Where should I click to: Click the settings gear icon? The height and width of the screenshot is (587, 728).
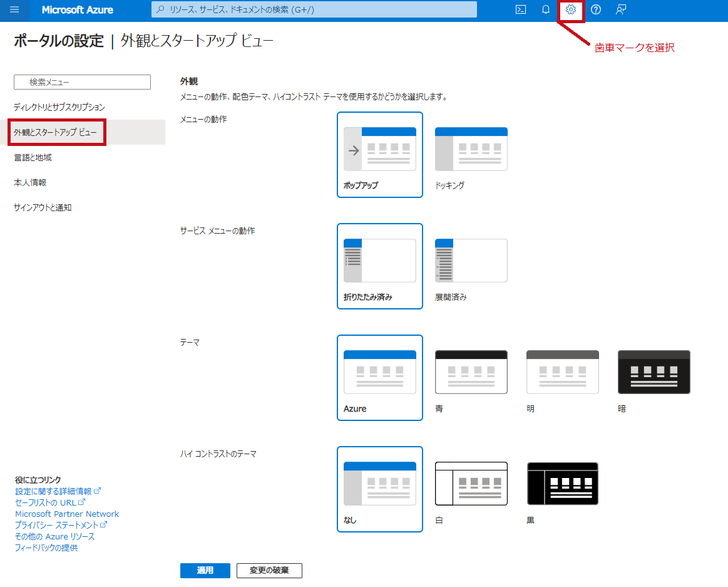[x=571, y=10]
